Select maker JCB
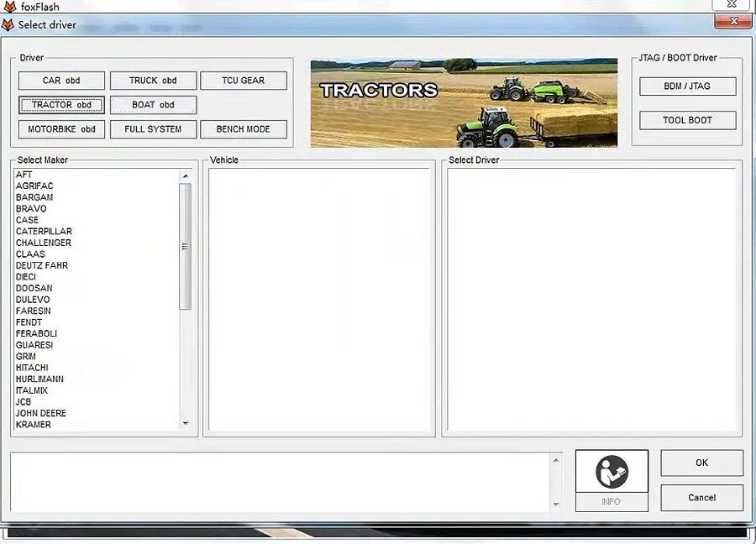The width and height of the screenshot is (756, 544). 24,402
